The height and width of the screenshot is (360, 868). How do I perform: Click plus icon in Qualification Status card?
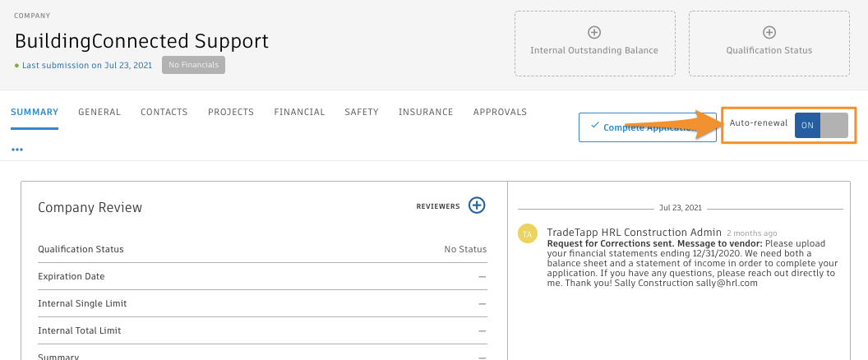769,33
